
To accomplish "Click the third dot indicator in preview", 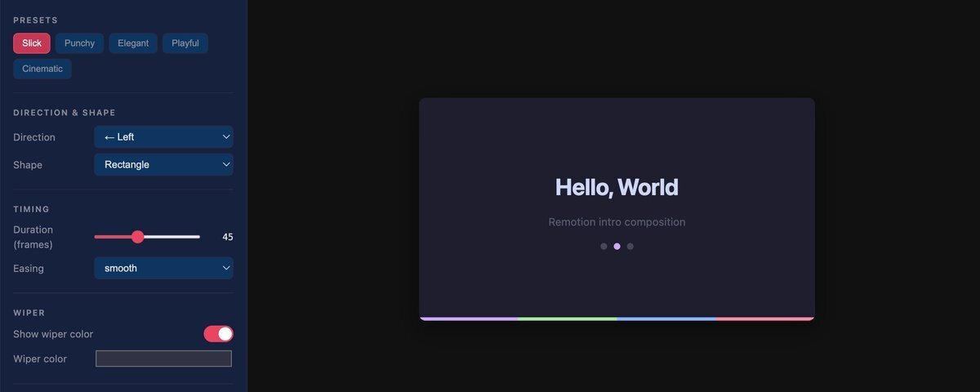I will click(630, 246).
